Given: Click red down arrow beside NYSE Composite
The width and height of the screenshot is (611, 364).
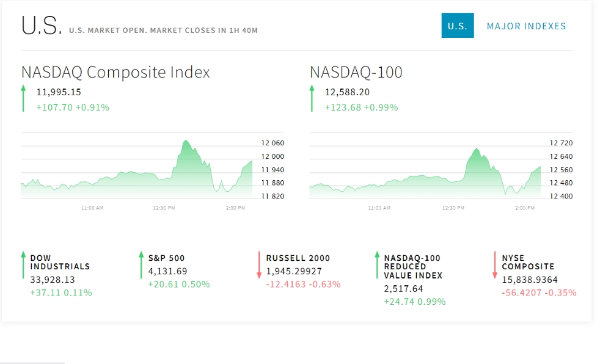Looking at the screenshot, I should (495, 265).
